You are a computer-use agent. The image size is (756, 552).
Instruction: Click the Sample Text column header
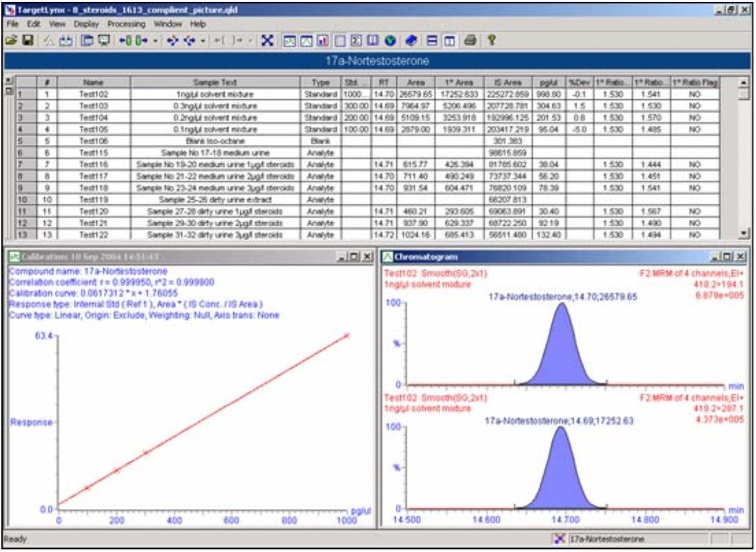click(x=215, y=83)
